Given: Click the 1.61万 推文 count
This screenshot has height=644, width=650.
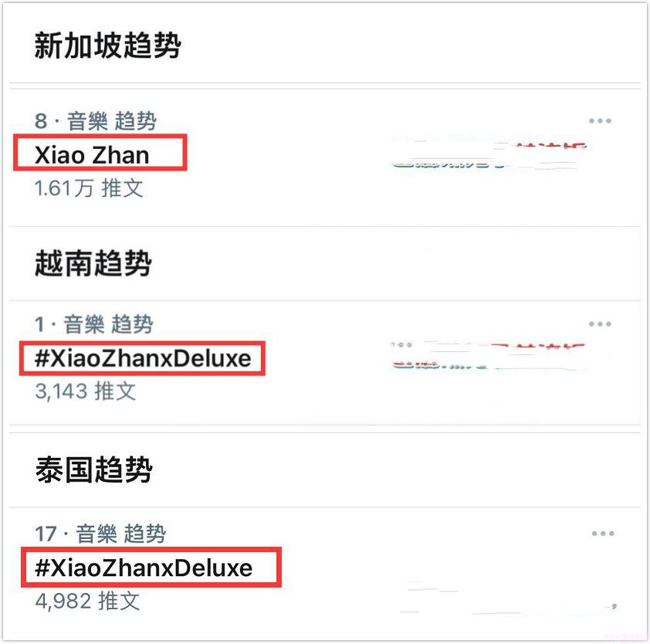Looking at the screenshot, I should click(89, 188).
